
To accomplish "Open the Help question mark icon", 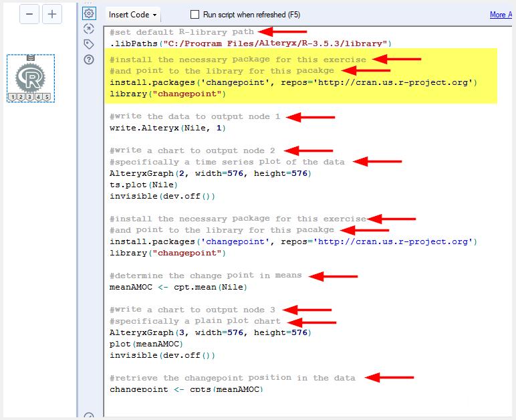I will pyautogui.click(x=89, y=60).
